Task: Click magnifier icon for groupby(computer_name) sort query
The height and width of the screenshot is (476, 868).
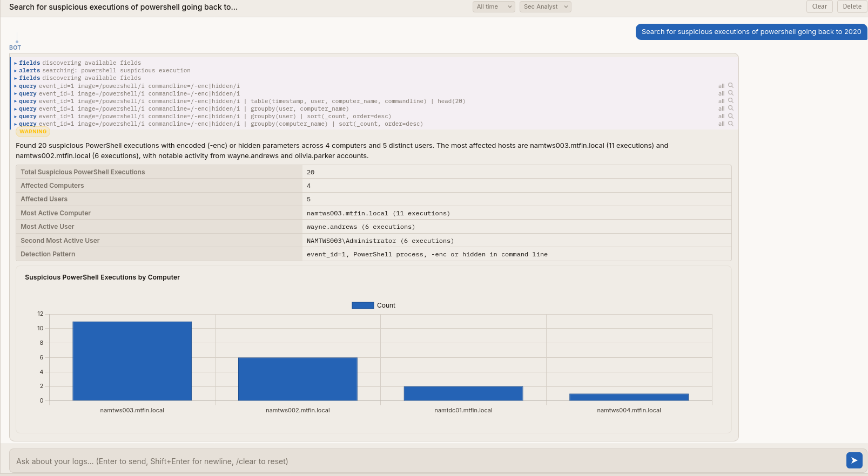Action: [731, 124]
